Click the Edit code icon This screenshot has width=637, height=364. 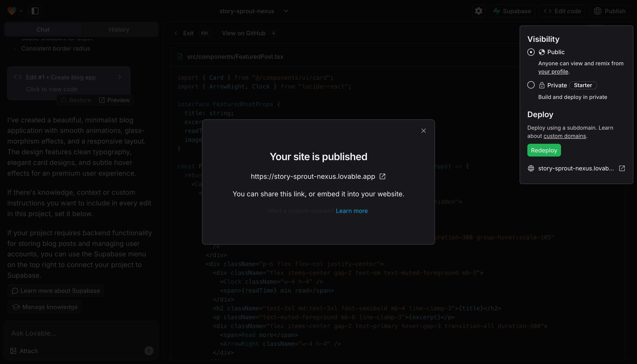[547, 11]
